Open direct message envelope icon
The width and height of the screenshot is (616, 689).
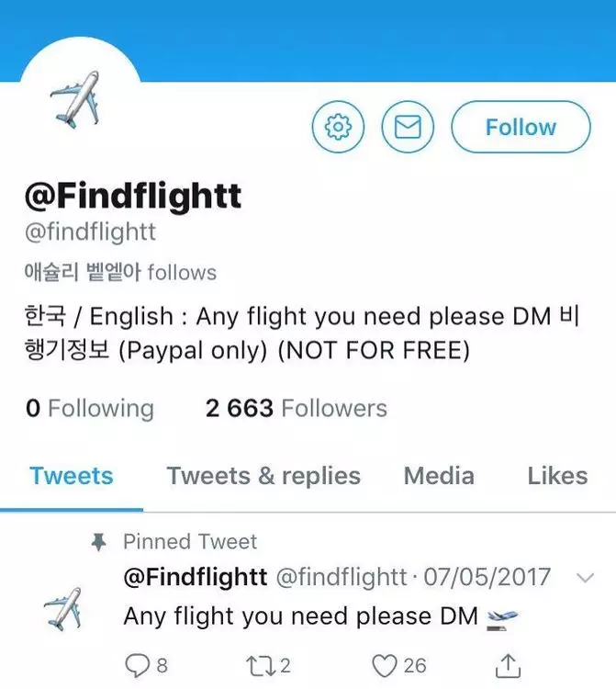(x=408, y=127)
